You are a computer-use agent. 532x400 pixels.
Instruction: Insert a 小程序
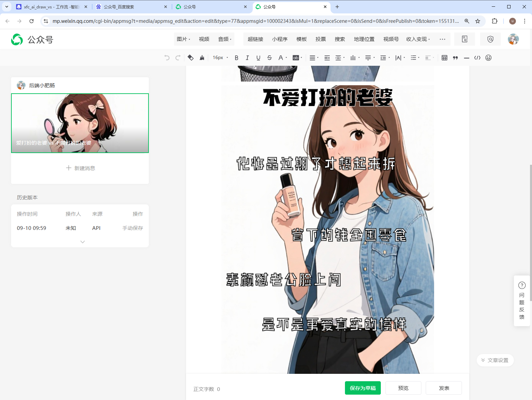280,39
